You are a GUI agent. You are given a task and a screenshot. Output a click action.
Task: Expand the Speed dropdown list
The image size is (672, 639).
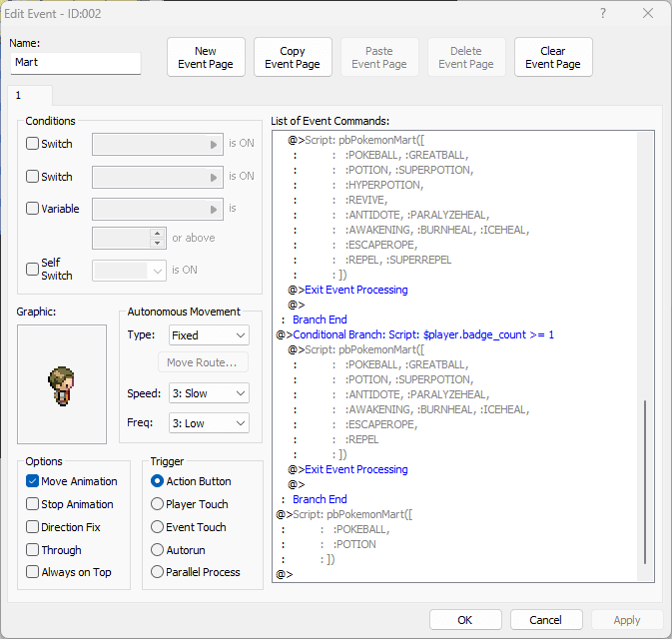209,393
